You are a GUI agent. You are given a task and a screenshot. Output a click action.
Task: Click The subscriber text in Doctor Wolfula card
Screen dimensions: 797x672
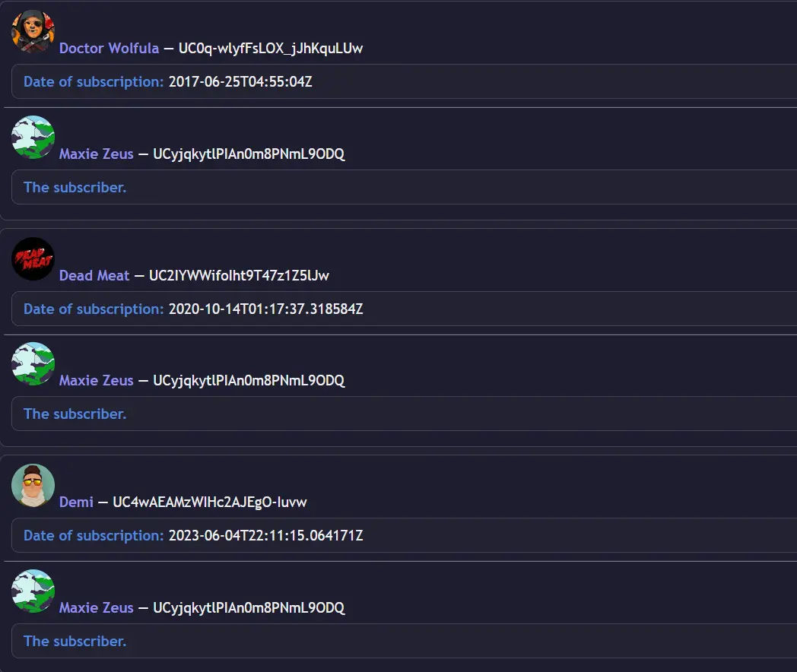tap(75, 188)
